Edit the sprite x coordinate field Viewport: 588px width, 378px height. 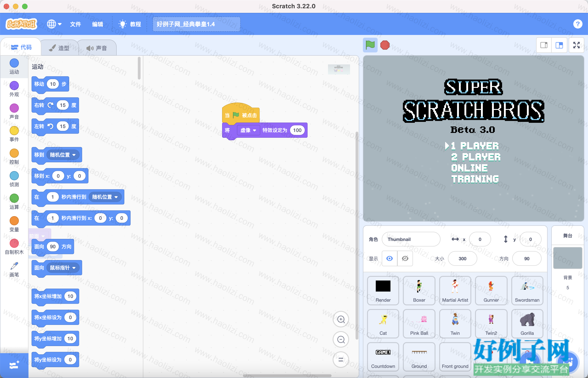[x=480, y=239]
